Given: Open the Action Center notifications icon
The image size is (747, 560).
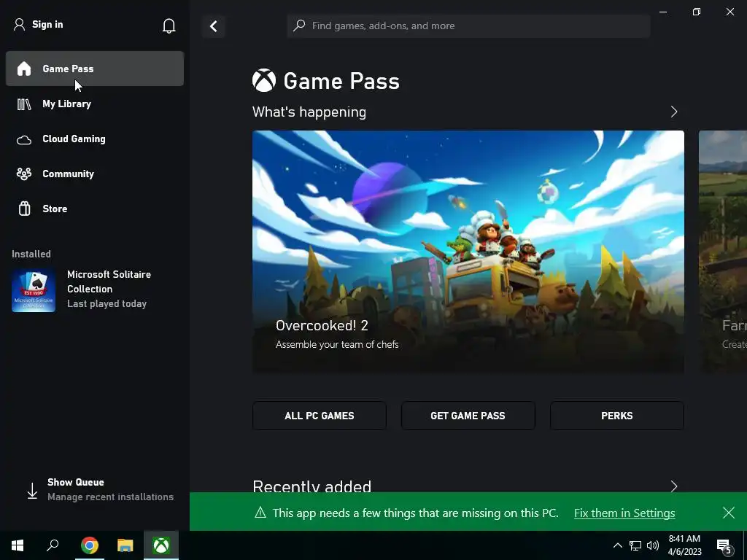Looking at the screenshot, I should [724, 546].
